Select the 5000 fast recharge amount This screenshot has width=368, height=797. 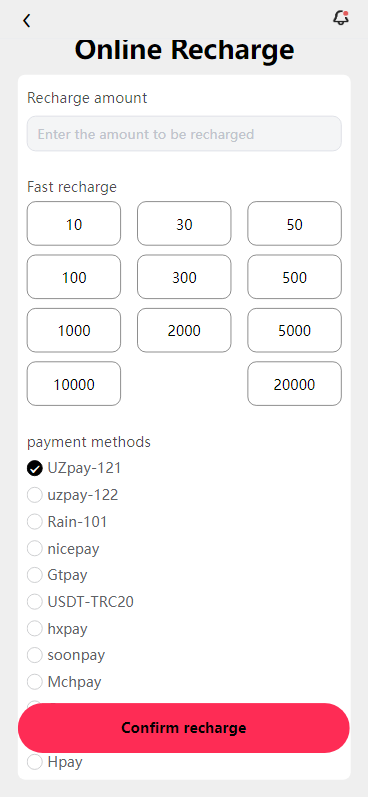(294, 330)
